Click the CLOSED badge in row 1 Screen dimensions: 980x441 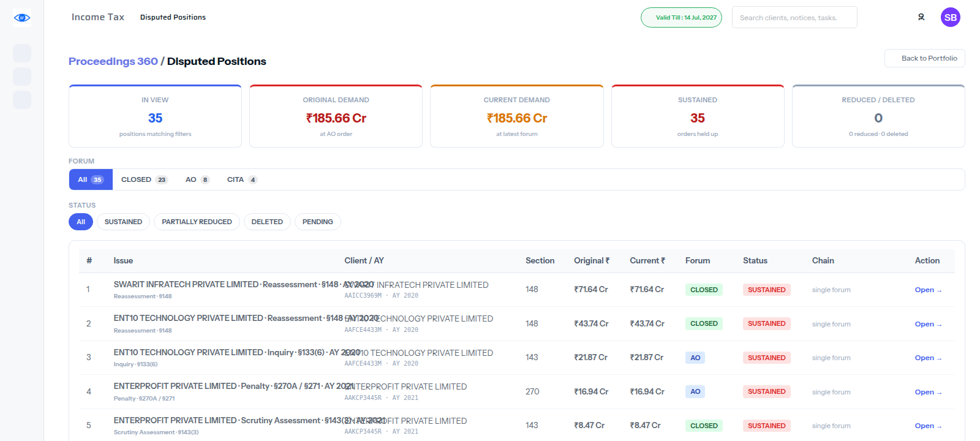704,290
